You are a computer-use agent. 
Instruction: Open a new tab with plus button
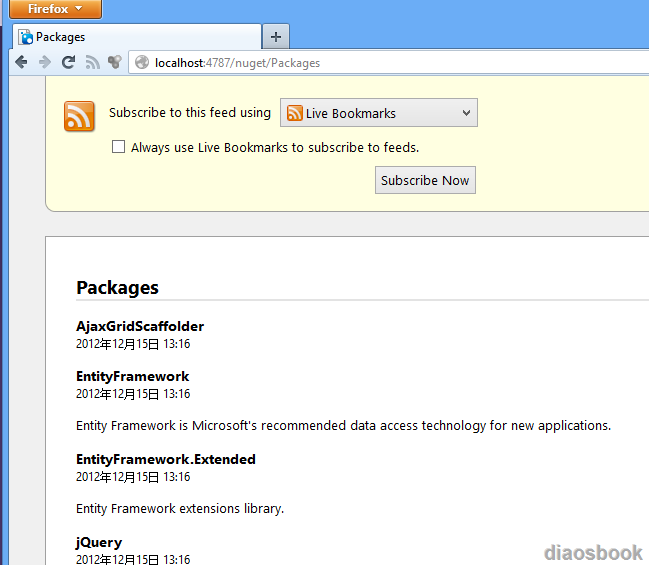point(276,37)
